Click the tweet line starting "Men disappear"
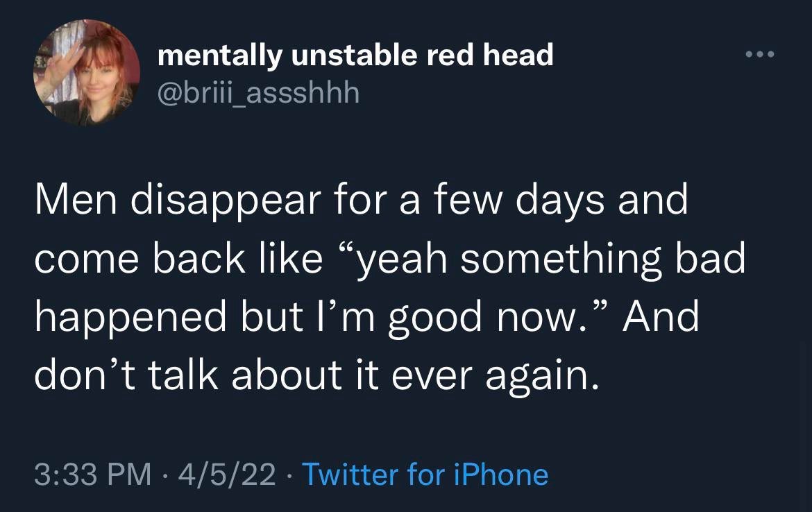The image size is (812, 512). point(362,200)
